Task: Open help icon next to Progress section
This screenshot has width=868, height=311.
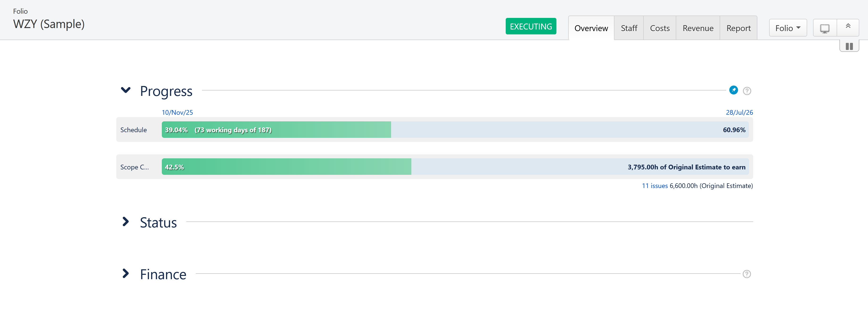Action: [747, 91]
